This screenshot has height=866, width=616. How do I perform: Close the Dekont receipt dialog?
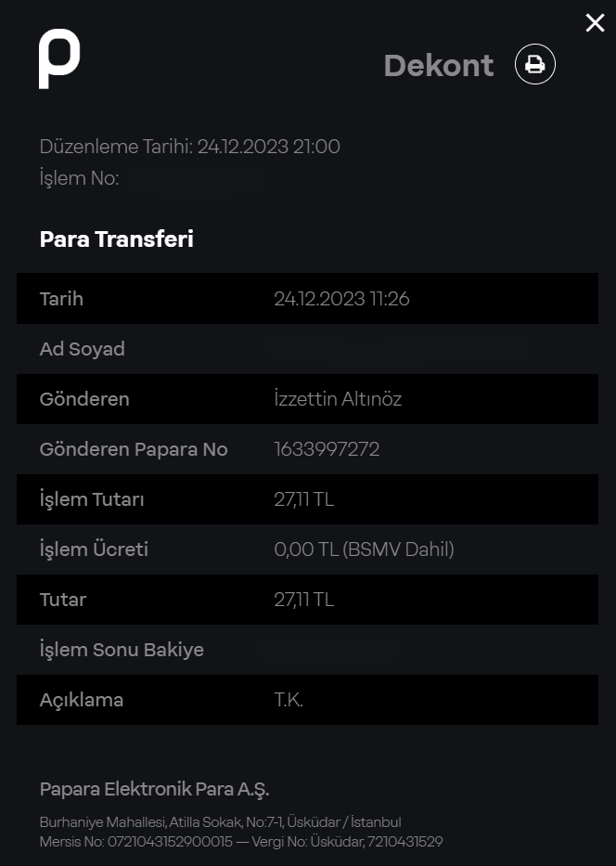(x=595, y=23)
